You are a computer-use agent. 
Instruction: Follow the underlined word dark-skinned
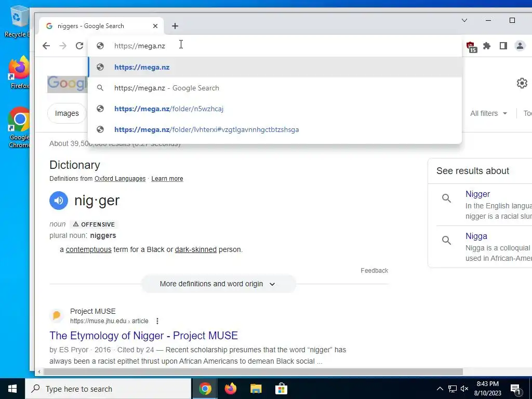[x=196, y=249]
